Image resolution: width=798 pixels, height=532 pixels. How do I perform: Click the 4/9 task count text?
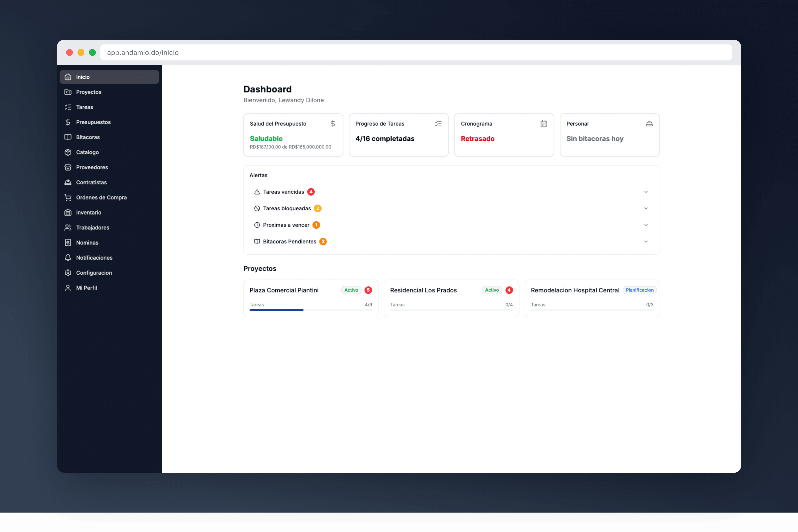(x=368, y=305)
